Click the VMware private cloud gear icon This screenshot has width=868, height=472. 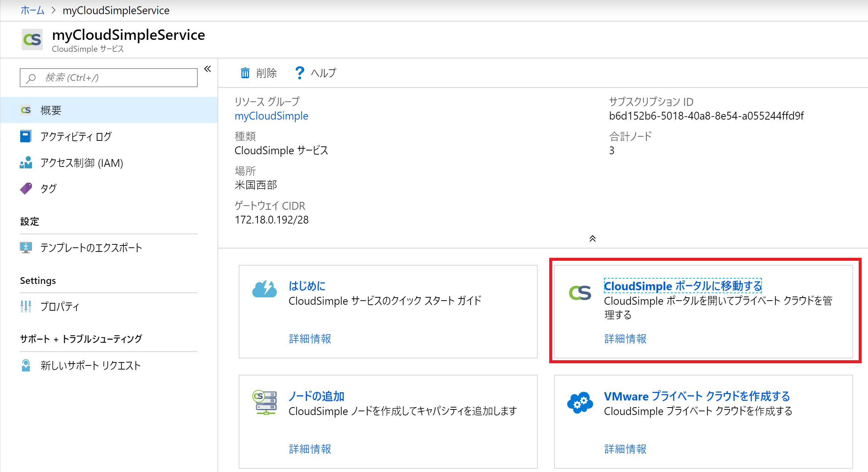coord(580,403)
